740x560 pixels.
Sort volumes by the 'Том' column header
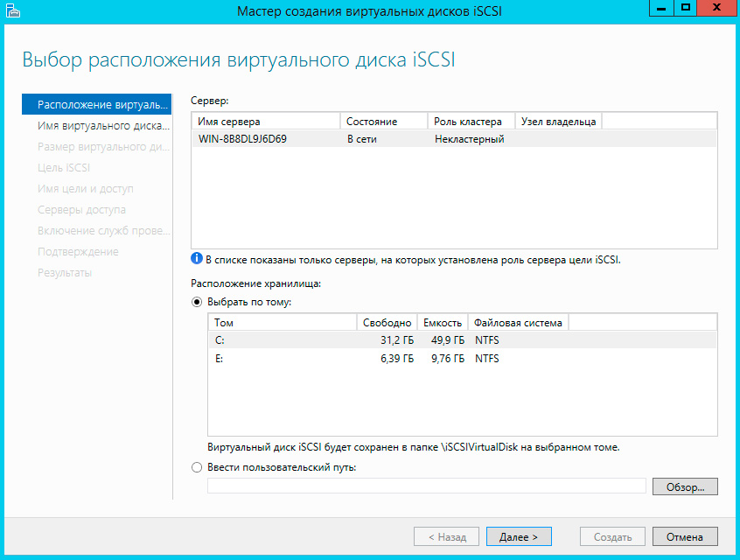pyautogui.click(x=283, y=323)
